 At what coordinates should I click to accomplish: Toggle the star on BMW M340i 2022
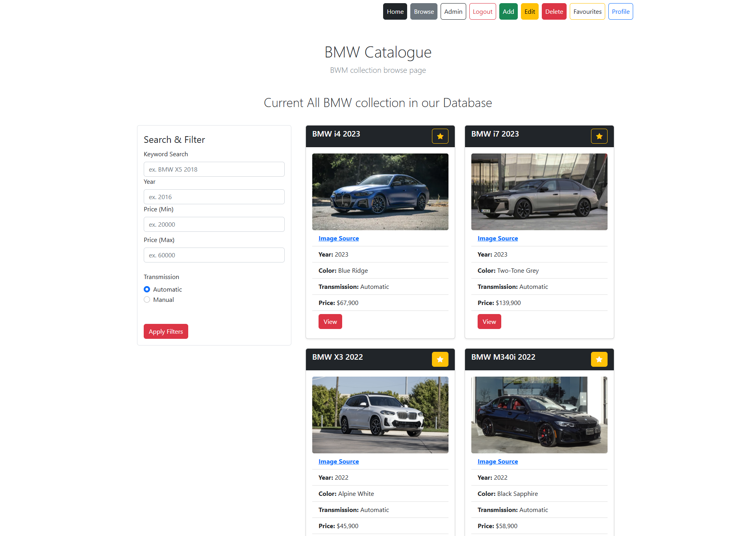click(x=599, y=359)
